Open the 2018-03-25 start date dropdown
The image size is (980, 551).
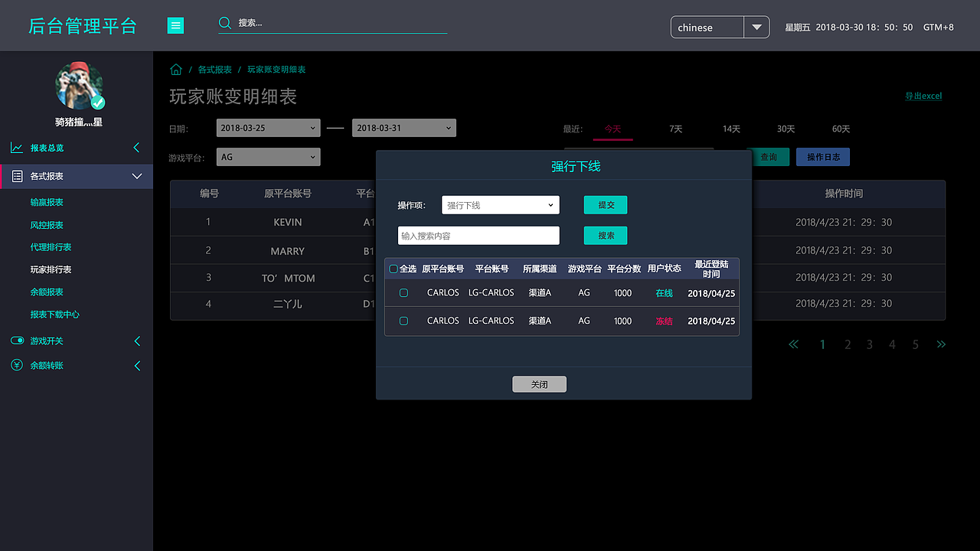pyautogui.click(x=268, y=128)
